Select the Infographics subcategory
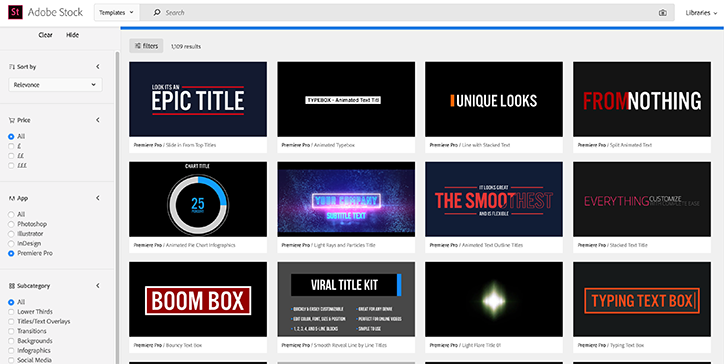The height and width of the screenshot is (364, 724). (11, 351)
